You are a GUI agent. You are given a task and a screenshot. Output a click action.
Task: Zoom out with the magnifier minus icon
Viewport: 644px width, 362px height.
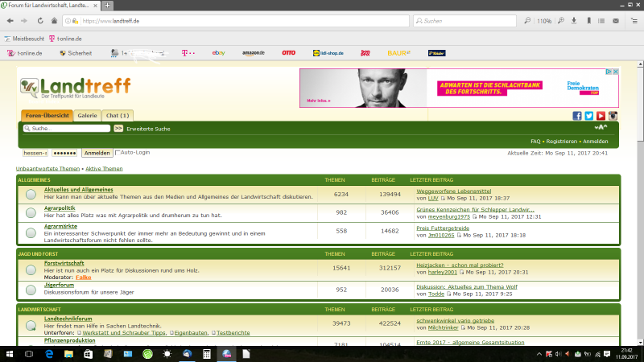pos(527,21)
